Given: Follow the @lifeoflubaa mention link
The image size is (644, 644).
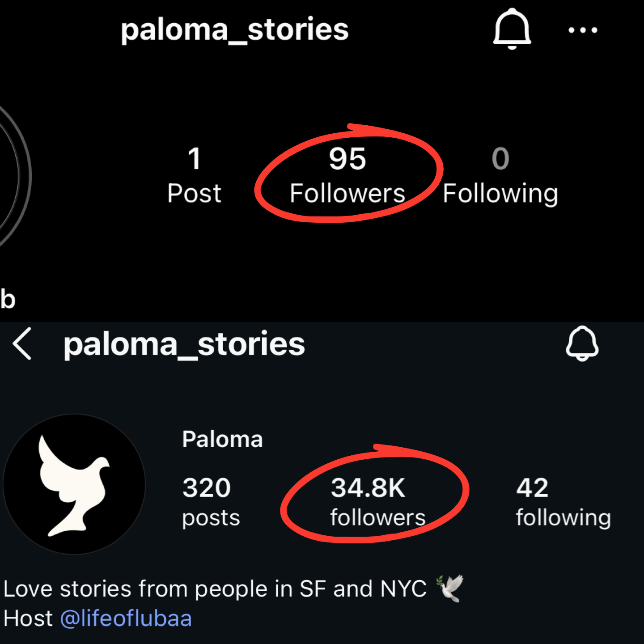Looking at the screenshot, I should tap(126, 619).
